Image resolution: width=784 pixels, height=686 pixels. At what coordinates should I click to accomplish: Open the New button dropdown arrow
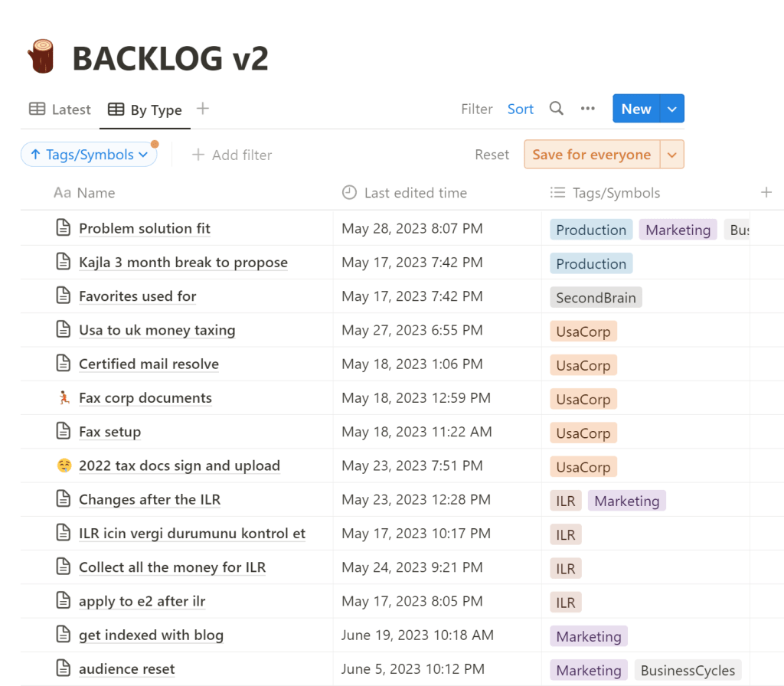pyautogui.click(x=672, y=109)
